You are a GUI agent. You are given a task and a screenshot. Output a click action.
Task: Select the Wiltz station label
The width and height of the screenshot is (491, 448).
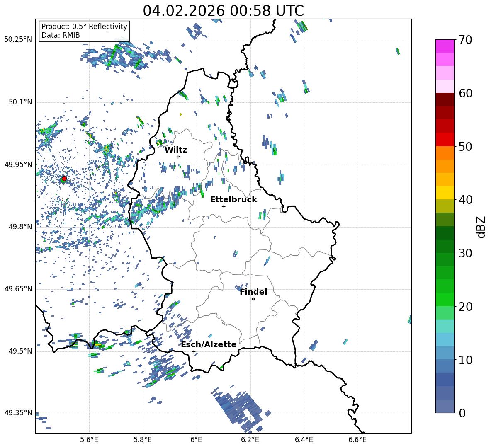(x=176, y=150)
